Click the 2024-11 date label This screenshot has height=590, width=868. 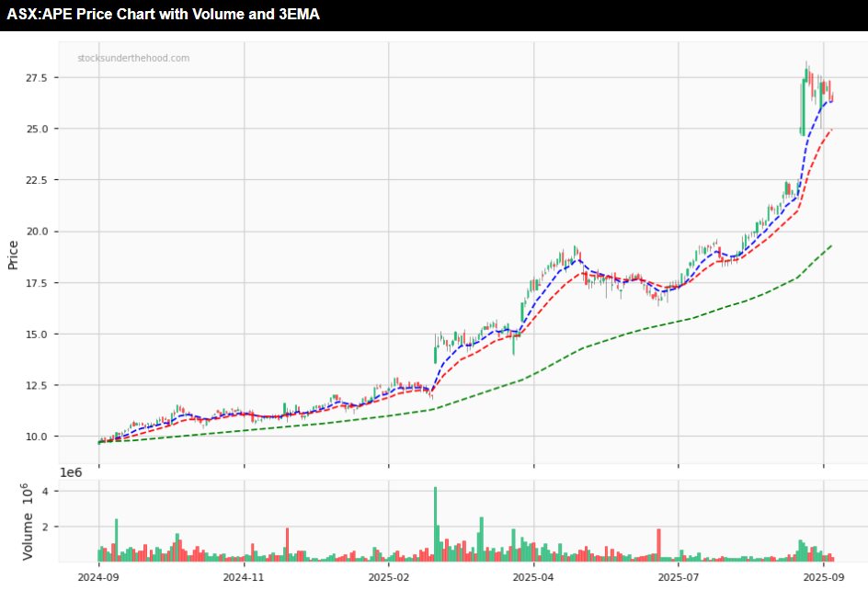(x=244, y=578)
